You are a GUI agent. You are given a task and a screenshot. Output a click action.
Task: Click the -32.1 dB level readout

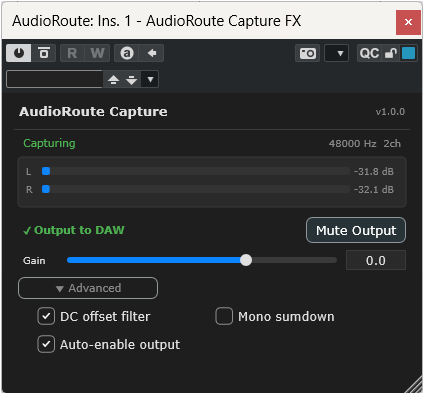tap(374, 190)
